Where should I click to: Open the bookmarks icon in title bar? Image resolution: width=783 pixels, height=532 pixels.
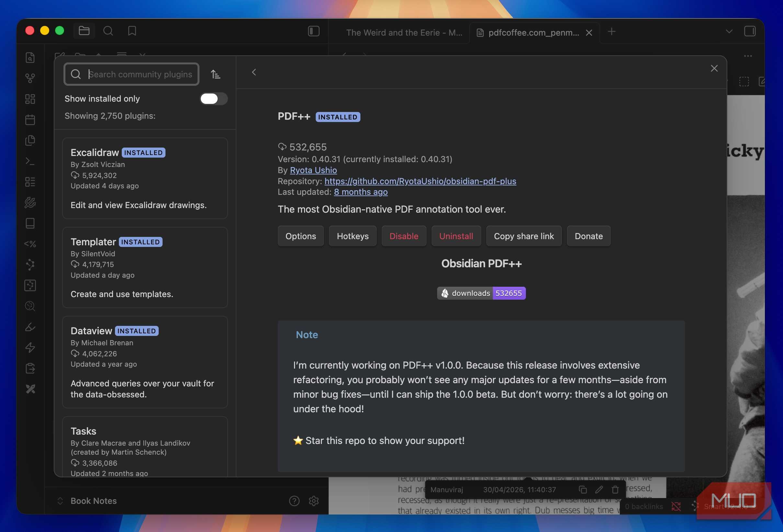click(132, 31)
